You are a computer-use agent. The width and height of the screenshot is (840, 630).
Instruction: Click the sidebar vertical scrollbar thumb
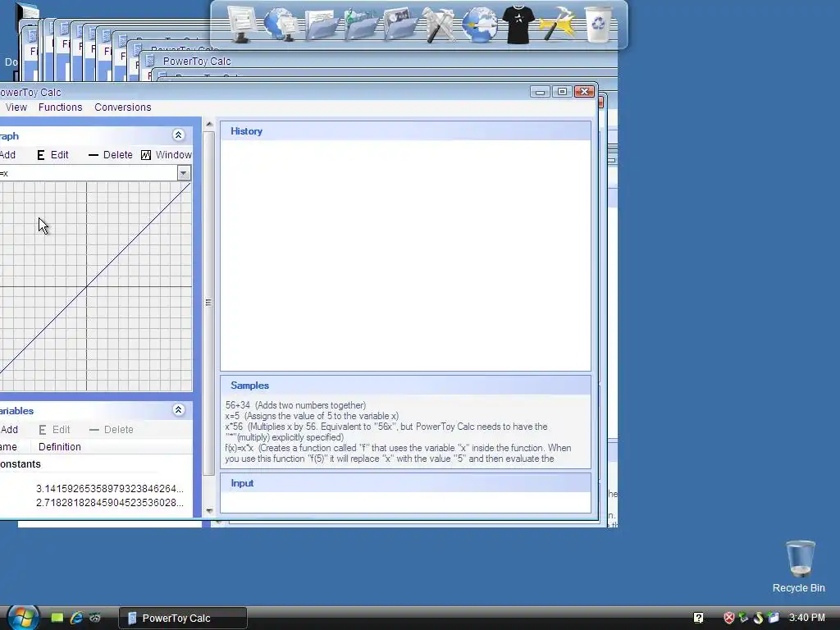point(209,303)
